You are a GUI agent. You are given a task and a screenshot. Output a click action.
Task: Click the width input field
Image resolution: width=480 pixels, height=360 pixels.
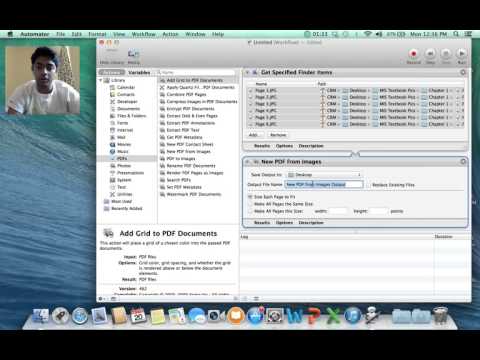coord(338,211)
